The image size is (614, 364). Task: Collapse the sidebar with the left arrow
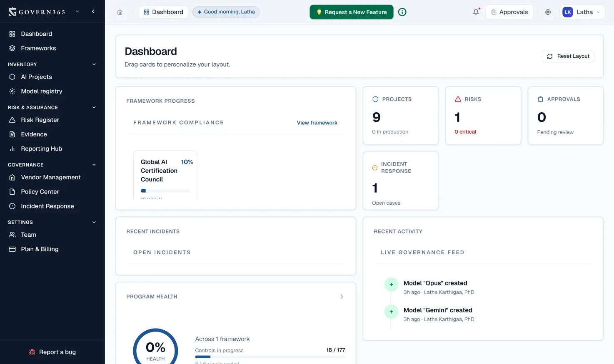click(x=93, y=12)
